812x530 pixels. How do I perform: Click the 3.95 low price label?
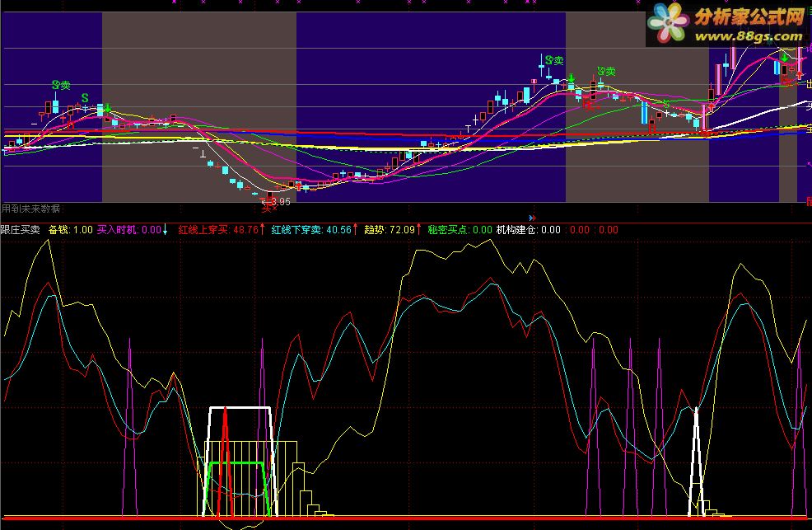[x=281, y=202]
